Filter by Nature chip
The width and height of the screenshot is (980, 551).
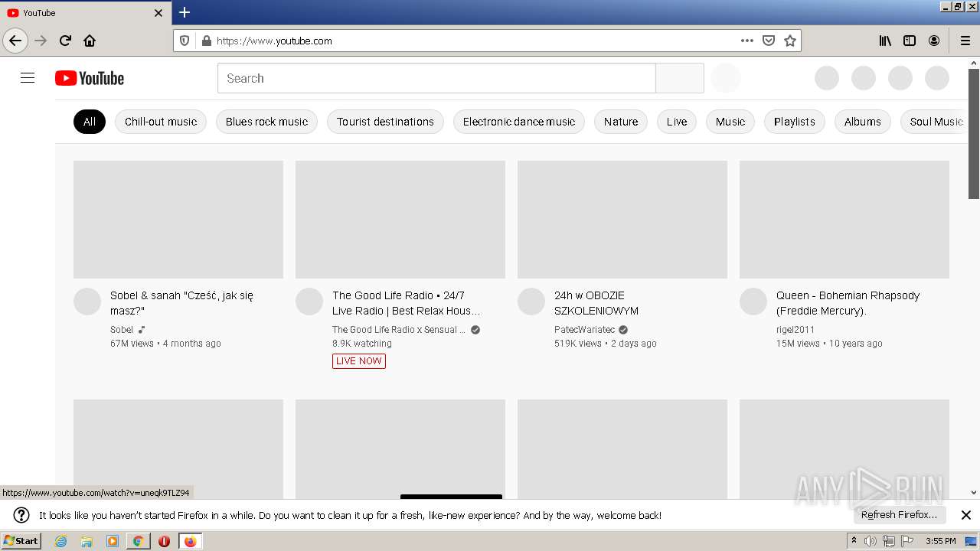(x=621, y=122)
